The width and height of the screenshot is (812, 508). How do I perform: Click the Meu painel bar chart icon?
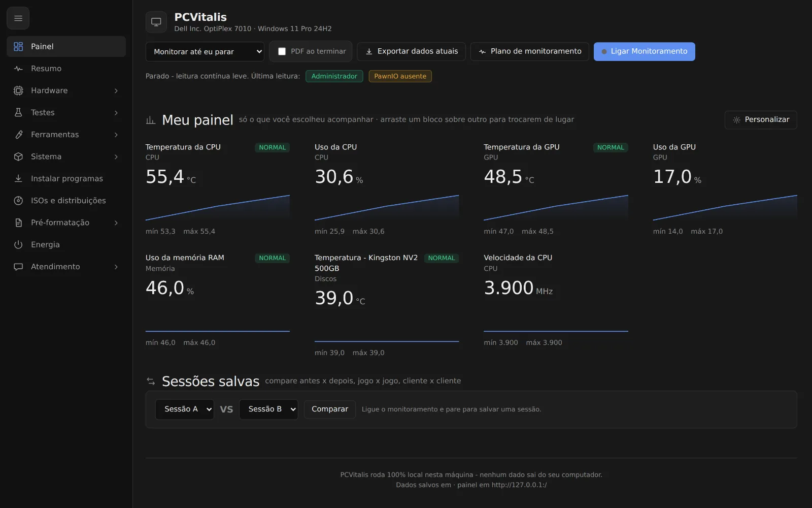(x=151, y=120)
